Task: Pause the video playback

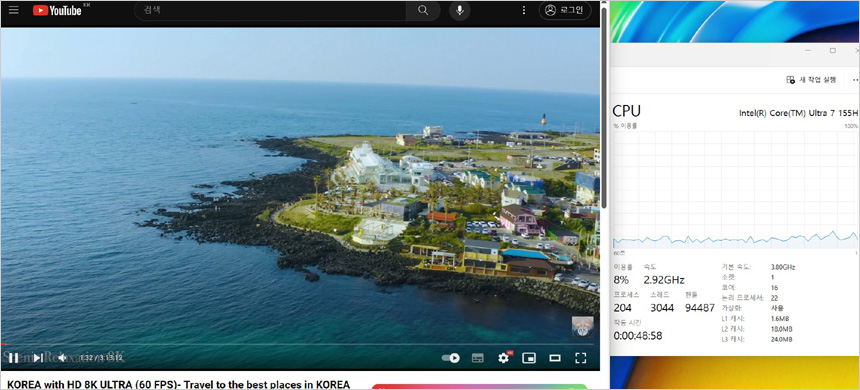Action: (x=14, y=358)
